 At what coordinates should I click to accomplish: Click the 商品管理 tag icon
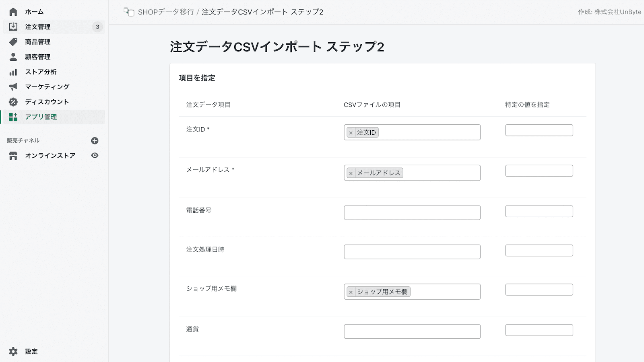pos(13,42)
